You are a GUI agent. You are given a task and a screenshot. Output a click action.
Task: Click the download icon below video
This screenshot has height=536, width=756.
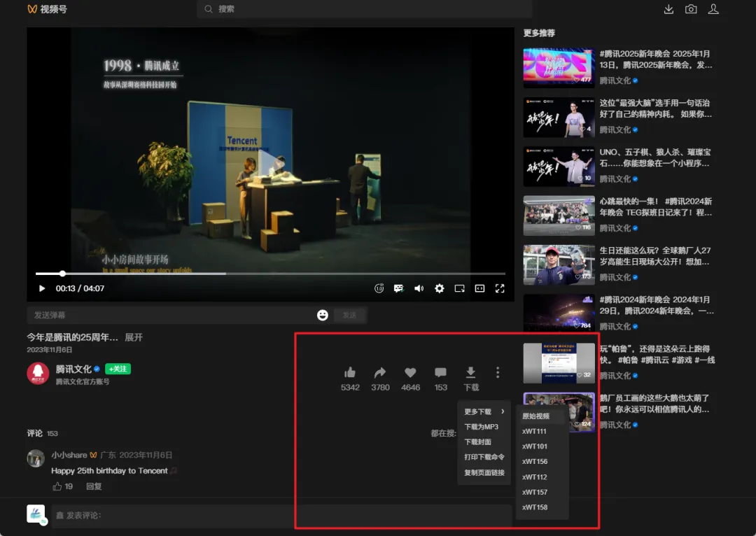470,372
